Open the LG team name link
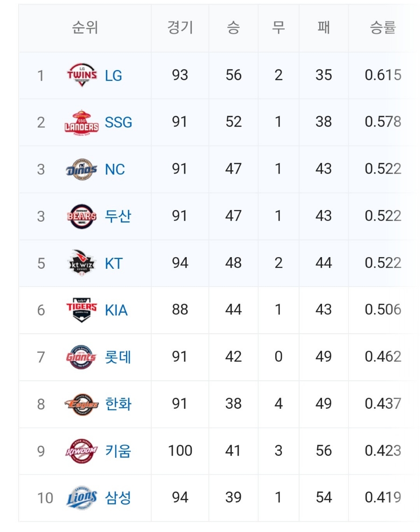This screenshot has width=420, height=532. [x=113, y=76]
